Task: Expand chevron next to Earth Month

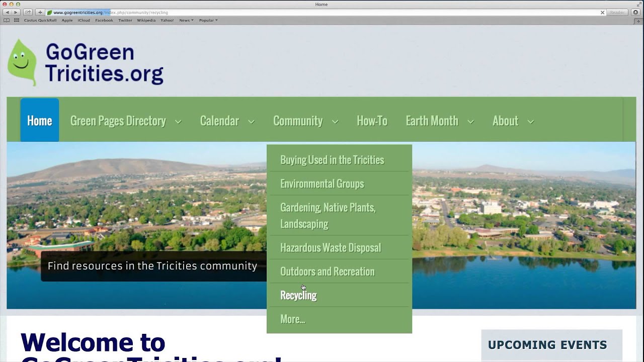Action: pyautogui.click(x=471, y=121)
